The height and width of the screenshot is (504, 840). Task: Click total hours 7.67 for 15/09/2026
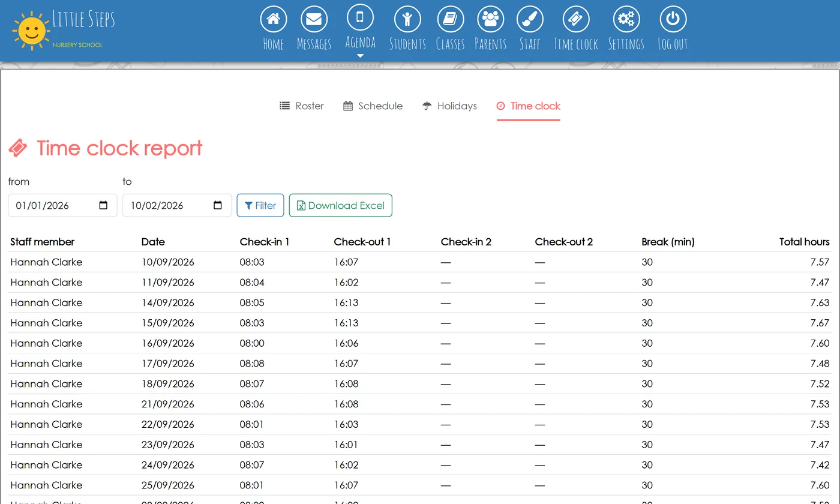(820, 323)
